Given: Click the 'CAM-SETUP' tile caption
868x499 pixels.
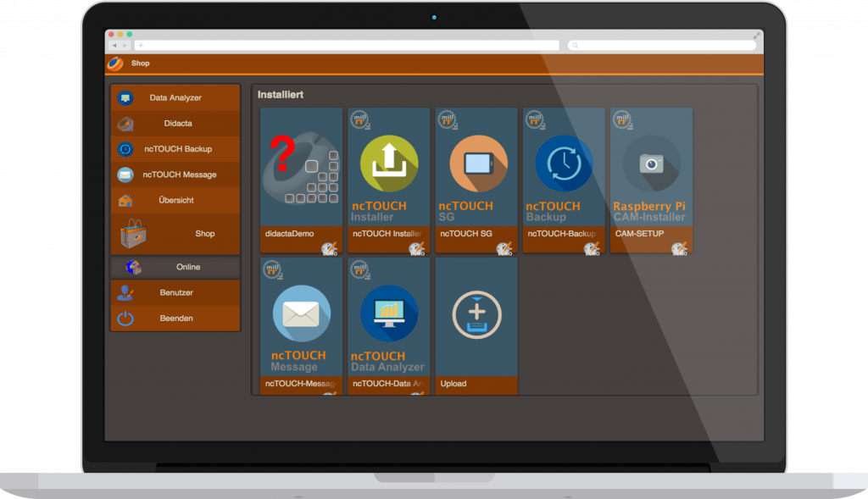Looking at the screenshot, I should click(x=639, y=234).
